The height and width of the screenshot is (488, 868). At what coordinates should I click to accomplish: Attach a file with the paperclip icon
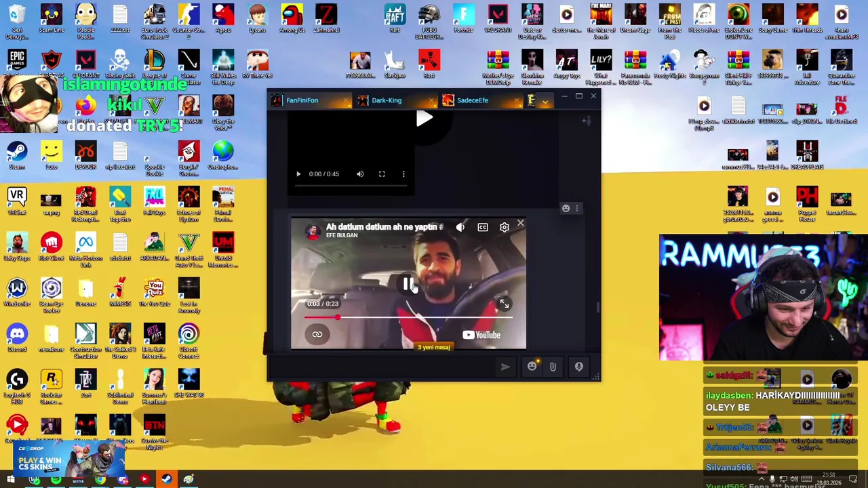pos(553,367)
